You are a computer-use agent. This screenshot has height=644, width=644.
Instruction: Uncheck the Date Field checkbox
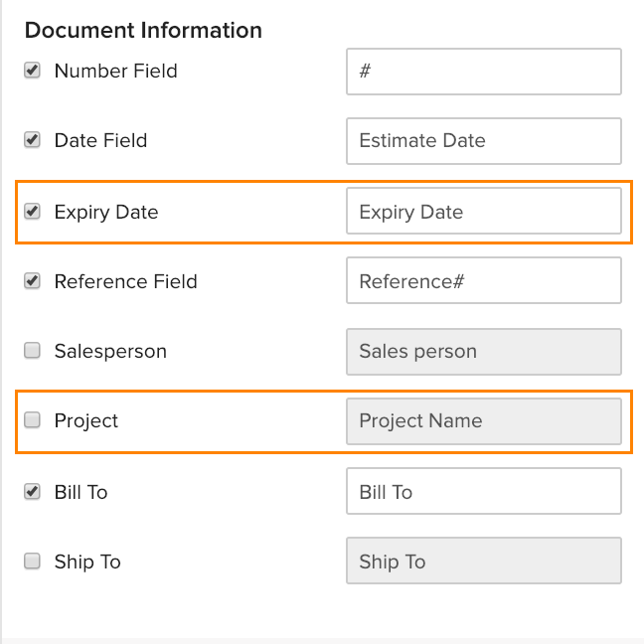[x=33, y=140]
